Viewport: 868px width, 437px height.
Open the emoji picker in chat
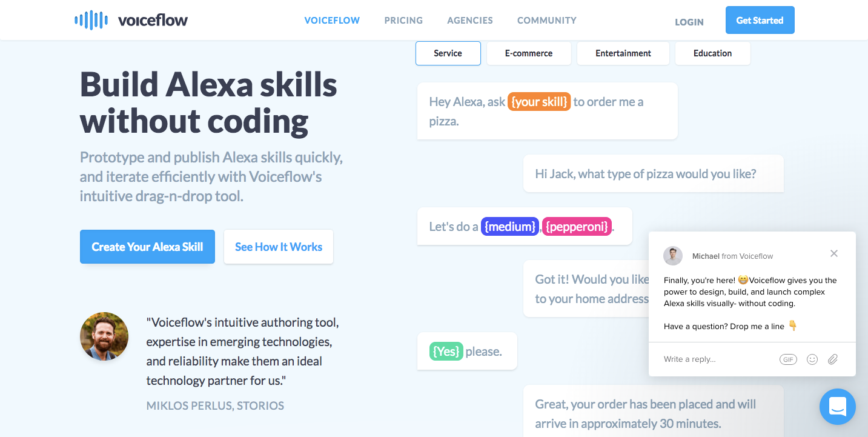click(x=812, y=359)
